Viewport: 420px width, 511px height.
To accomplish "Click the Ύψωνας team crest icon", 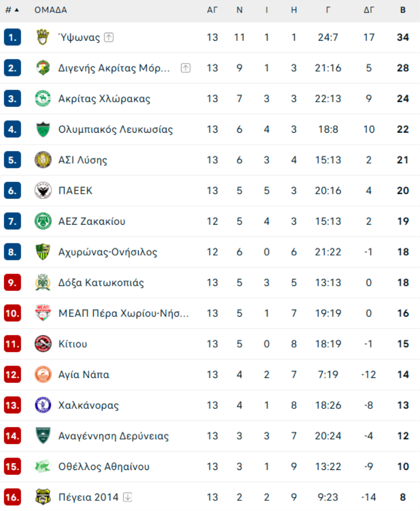I will [42, 37].
